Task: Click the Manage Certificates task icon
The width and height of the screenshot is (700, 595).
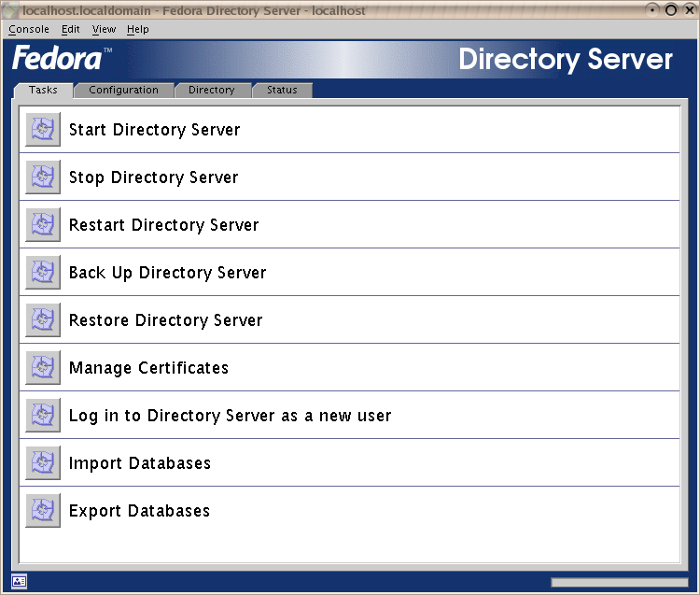Action: pyautogui.click(x=43, y=368)
